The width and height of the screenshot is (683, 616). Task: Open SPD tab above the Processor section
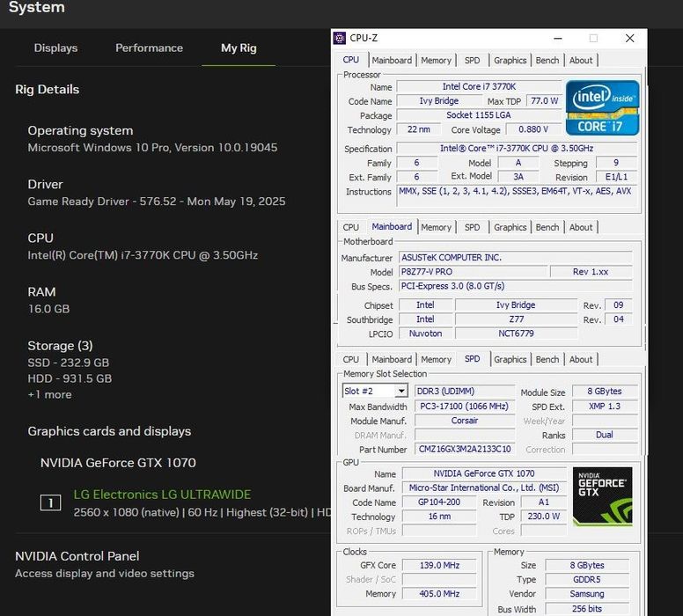(472, 60)
